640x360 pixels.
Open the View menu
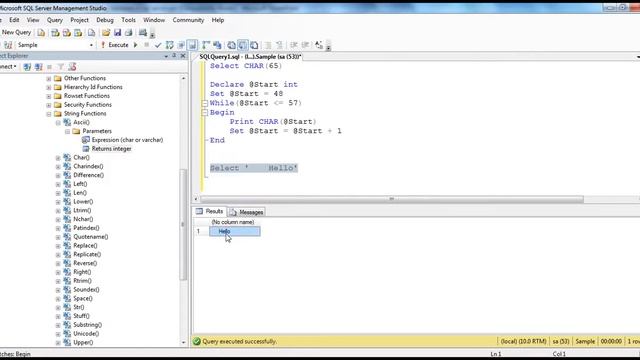(33, 20)
